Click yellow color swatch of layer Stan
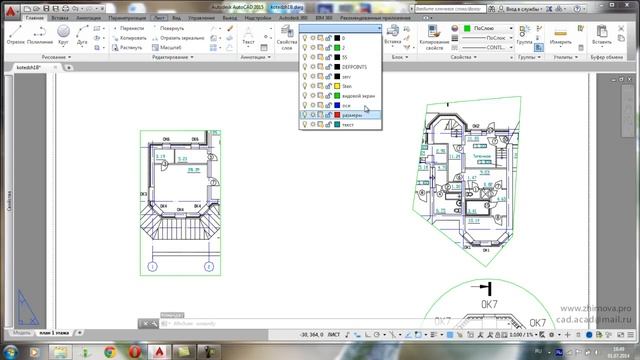The width and height of the screenshot is (640, 360). point(337,86)
